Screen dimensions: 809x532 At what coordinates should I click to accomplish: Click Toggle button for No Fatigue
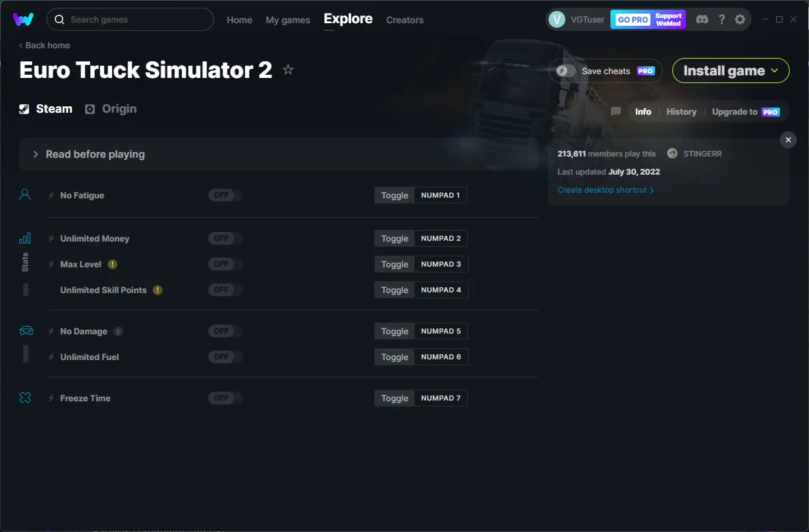click(395, 195)
